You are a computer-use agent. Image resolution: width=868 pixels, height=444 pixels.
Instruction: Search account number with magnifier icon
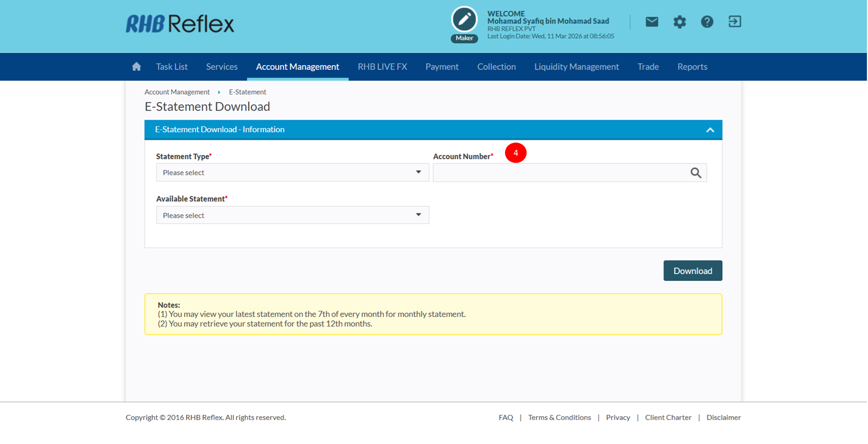coord(695,173)
